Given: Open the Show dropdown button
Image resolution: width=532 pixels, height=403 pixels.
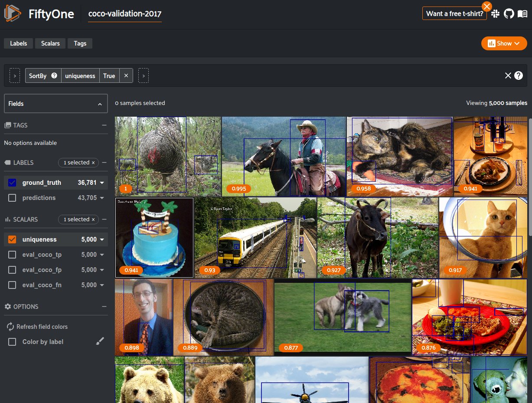Looking at the screenshot, I should [x=504, y=43].
